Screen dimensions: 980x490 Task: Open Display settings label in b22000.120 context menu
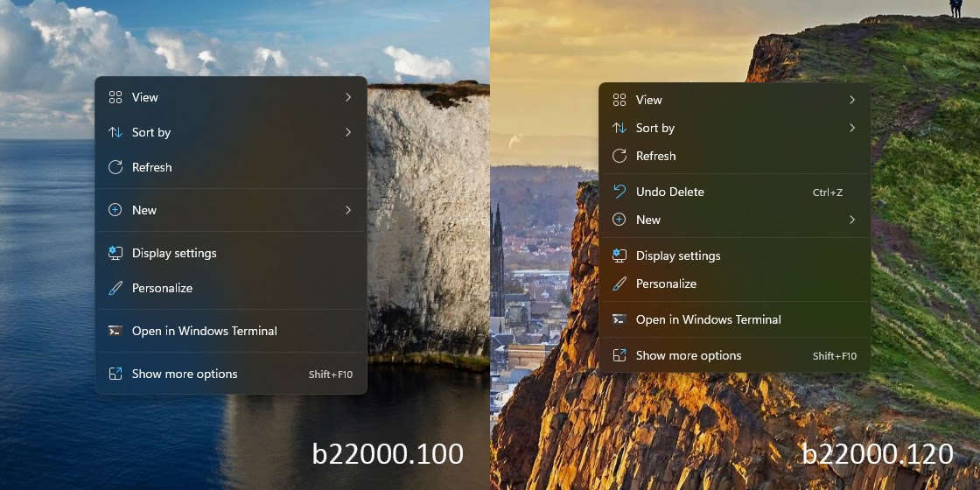click(x=678, y=255)
